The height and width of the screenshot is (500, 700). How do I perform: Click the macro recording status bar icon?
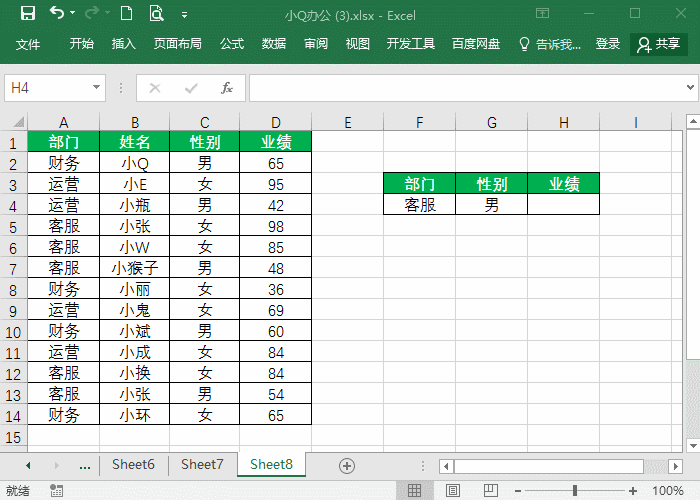[x=56, y=490]
